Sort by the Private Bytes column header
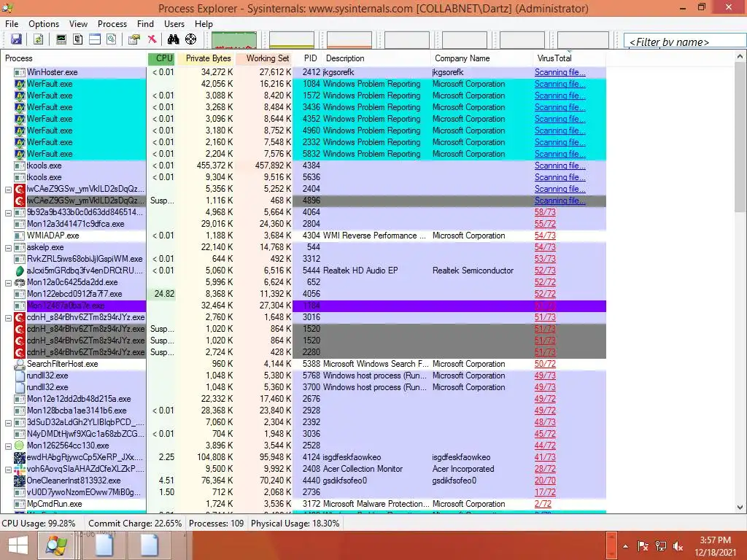The image size is (747, 560). tap(206, 58)
